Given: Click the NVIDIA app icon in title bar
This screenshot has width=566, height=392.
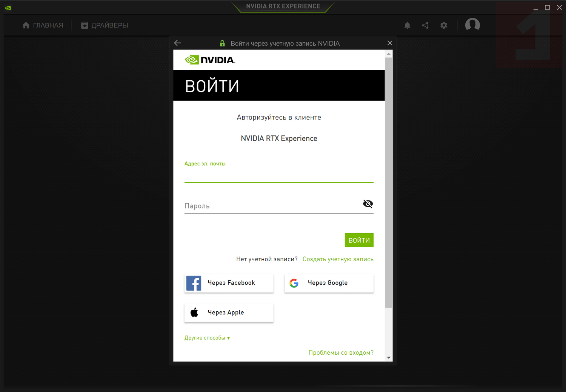Looking at the screenshot, I should click(x=8, y=8).
